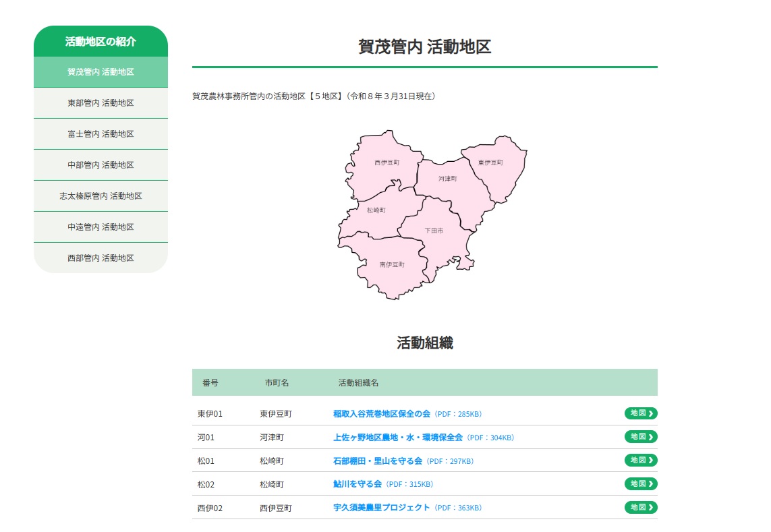Go to 中遠管内 活動地区 sidebar item
Viewport: 771px width, 532px height.
pos(101,227)
